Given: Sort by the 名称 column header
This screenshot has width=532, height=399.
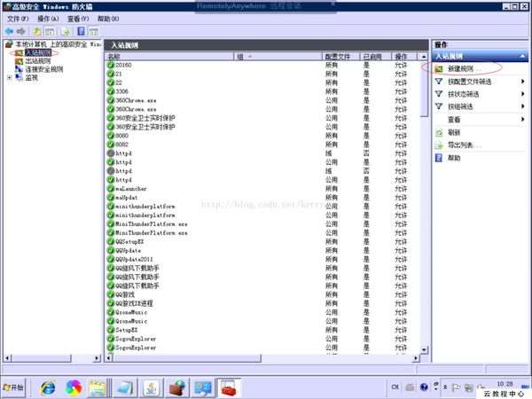Looking at the screenshot, I should (x=170, y=57).
